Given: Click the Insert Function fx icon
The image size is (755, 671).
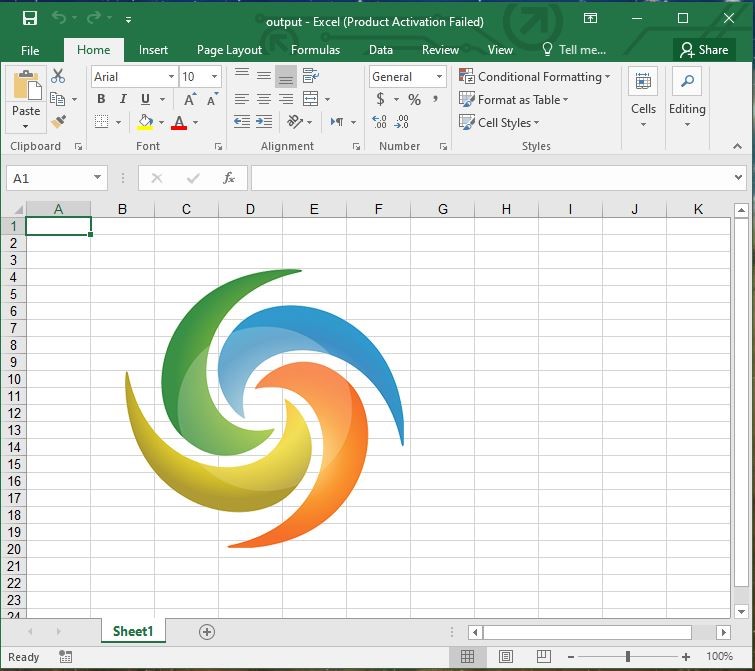Looking at the screenshot, I should [x=229, y=178].
